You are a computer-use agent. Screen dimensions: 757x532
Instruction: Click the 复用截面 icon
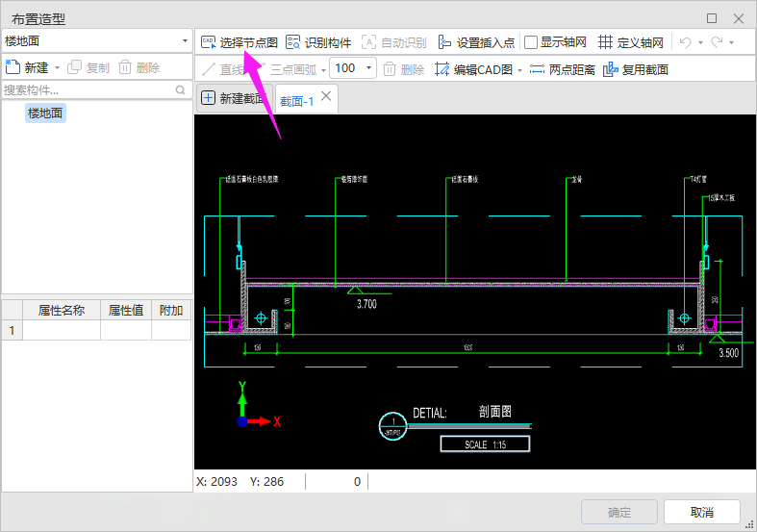click(x=610, y=69)
